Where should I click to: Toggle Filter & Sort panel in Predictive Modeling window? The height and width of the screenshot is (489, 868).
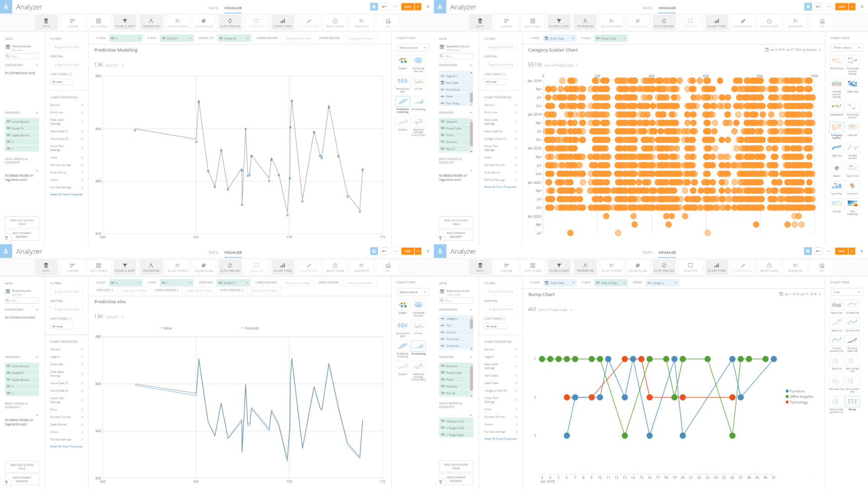(x=125, y=23)
